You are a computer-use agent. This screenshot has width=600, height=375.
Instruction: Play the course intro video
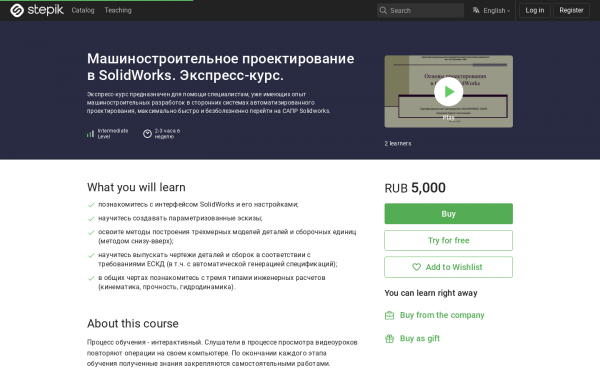point(448,91)
